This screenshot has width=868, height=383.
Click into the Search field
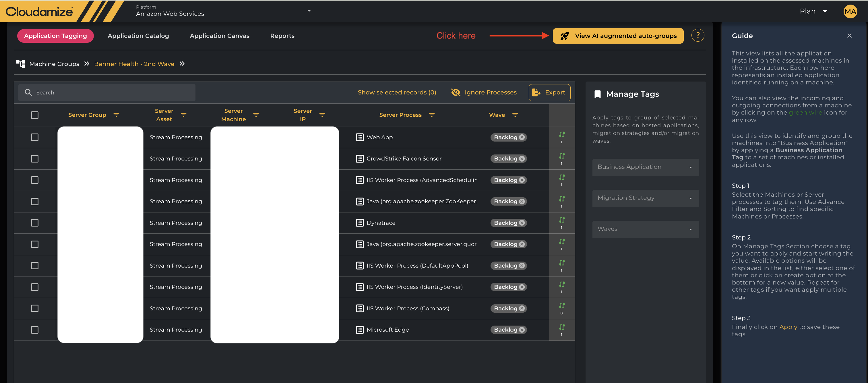coord(111,93)
